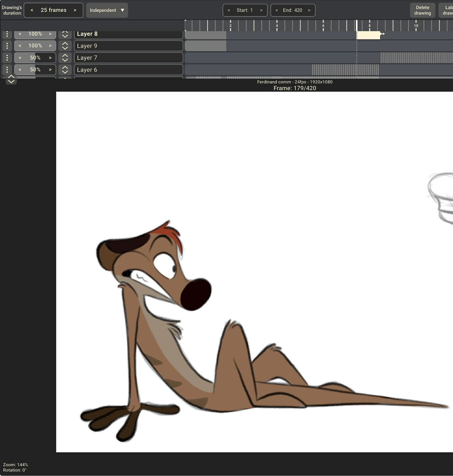Select the Layer 6 name field
The height and width of the screenshot is (476, 453).
pos(128,69)
